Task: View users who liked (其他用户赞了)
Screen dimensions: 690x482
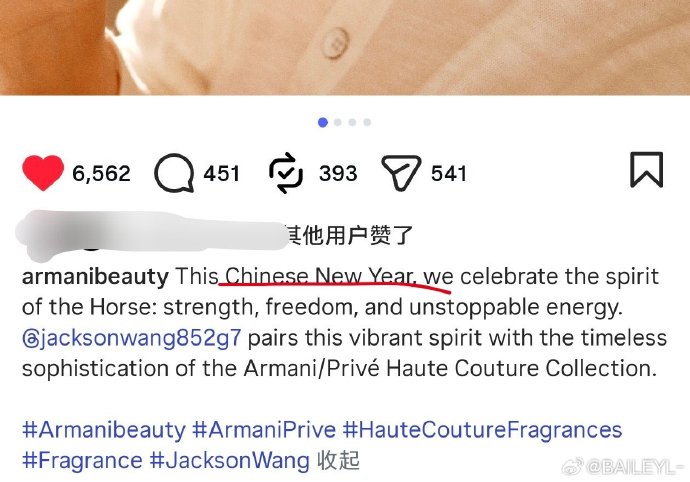Action: click(x=350, y=235)
